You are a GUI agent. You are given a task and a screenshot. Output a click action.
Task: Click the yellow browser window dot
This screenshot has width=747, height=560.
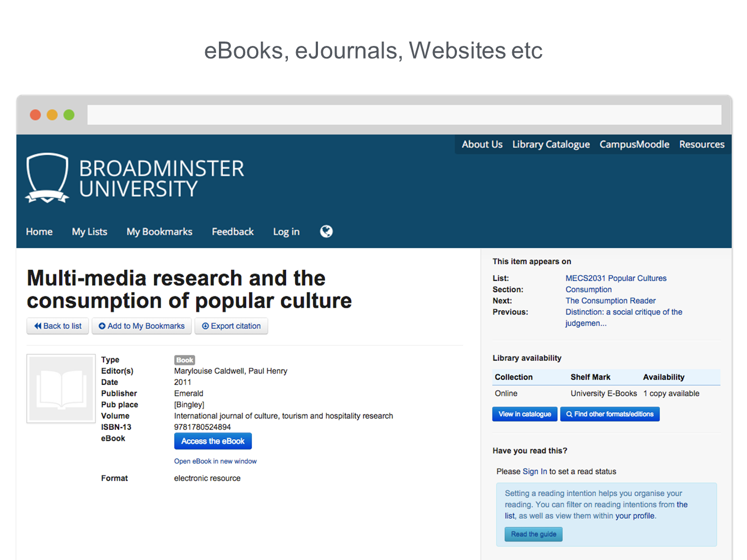click(52, 115)
